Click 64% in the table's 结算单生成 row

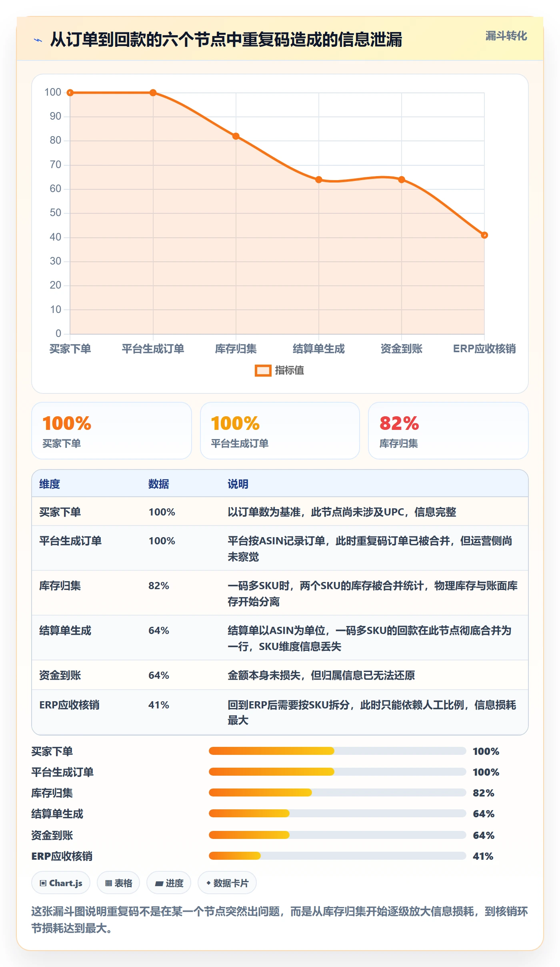pos(159,630)
